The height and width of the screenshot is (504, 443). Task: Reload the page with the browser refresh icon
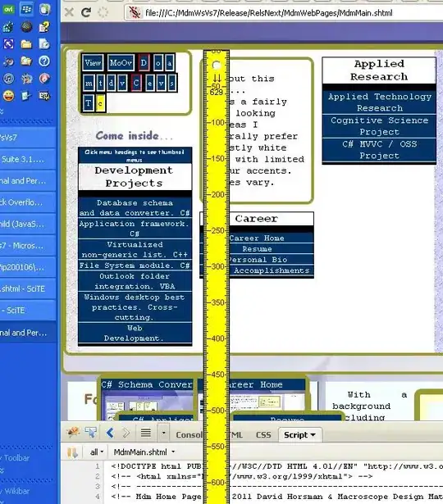[86, 12]
